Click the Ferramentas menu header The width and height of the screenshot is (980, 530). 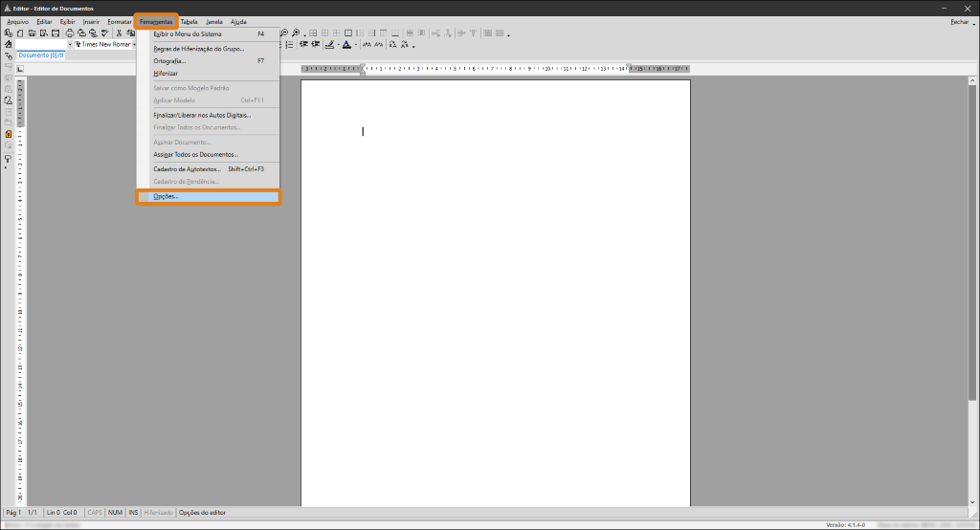tap(156, 22)
